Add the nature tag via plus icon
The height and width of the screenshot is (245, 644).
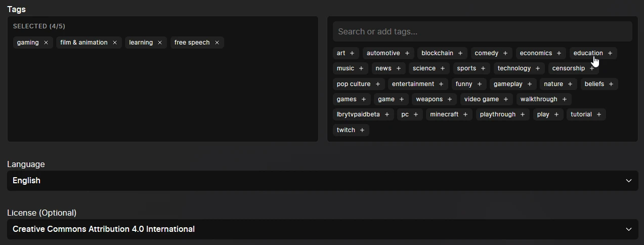coord(570,84)
